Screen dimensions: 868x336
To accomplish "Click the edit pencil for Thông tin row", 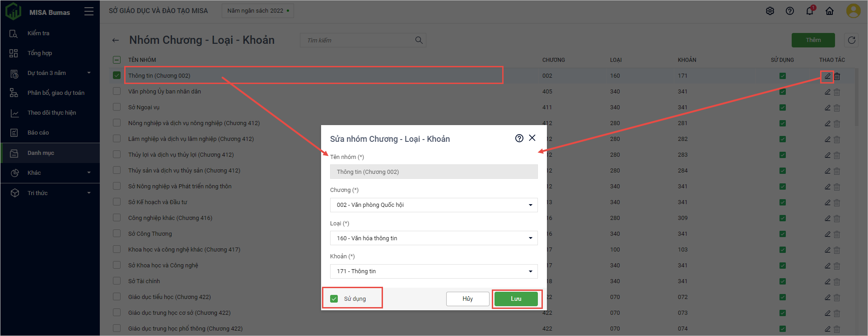I will pyautogui.click(x=827, y=76).
